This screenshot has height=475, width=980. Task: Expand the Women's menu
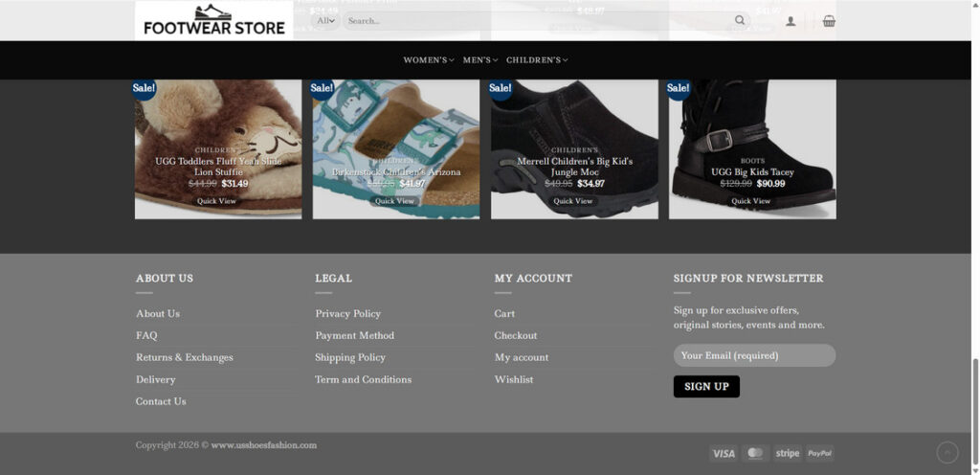click(x=429, y=60)
